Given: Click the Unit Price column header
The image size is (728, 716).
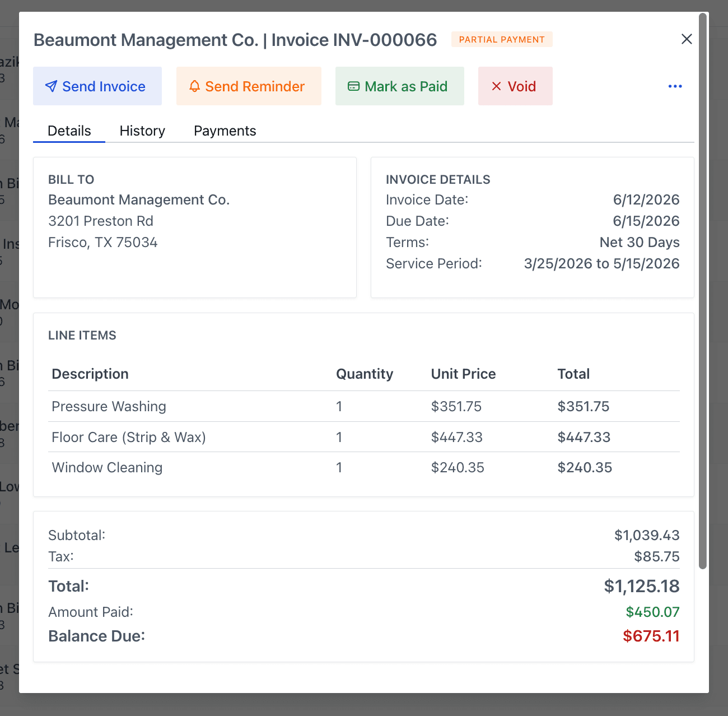Looking at the screenshot, I should click(x=463, y=374).
